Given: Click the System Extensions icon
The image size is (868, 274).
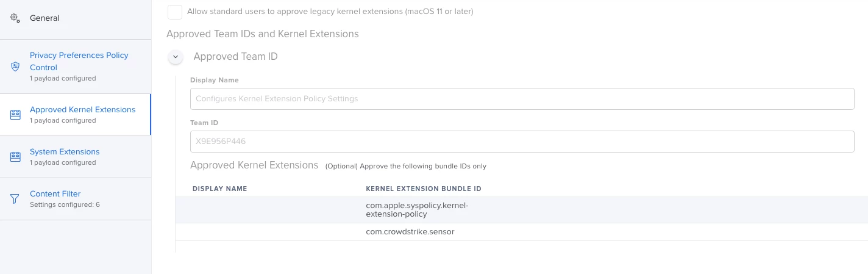Looking at the screenshot, I should (x=16, y=156).
